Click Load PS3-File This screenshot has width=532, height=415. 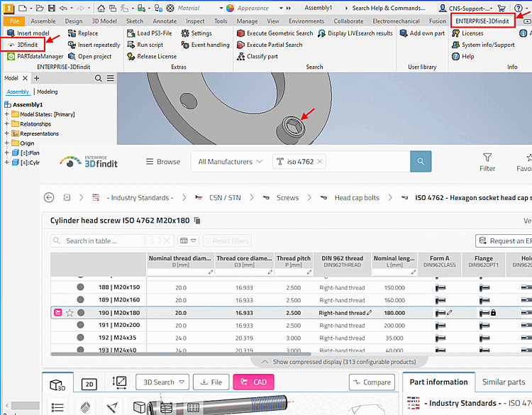click(x=150, y=33)
